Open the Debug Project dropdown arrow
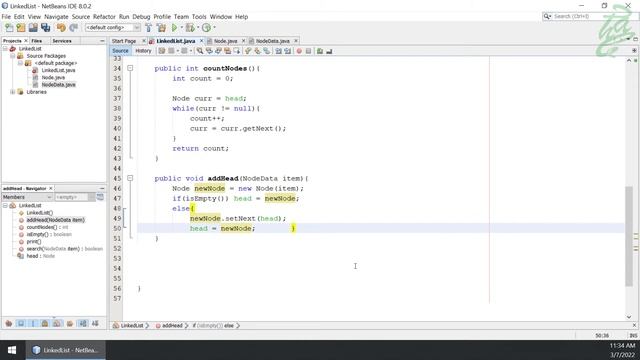Screen dimensions: 640x360 click(x=198, y=28)
